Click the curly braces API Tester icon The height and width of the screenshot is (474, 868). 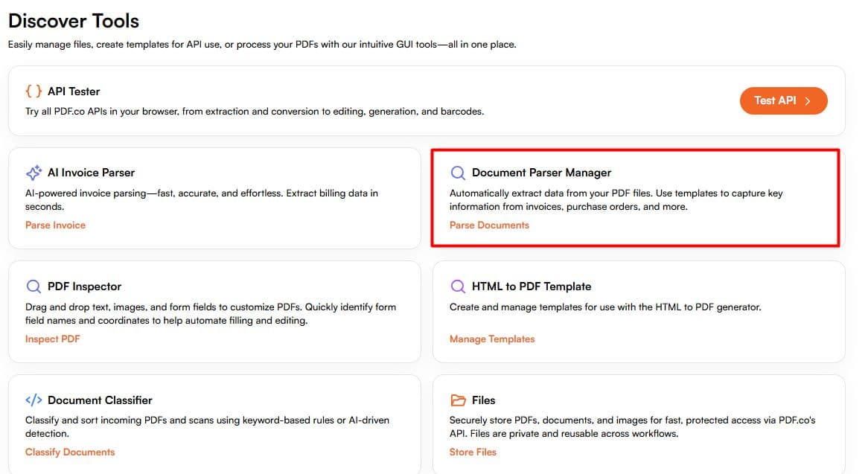click(x=33, y=91)
